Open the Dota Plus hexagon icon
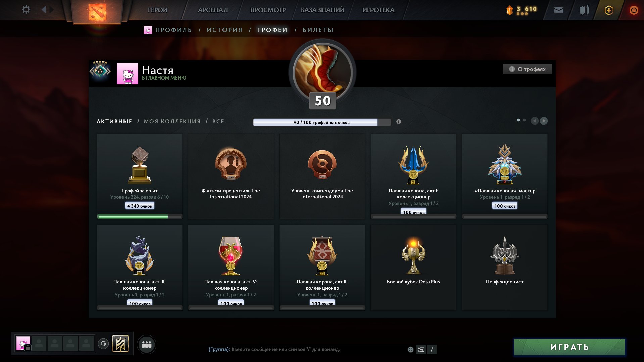The width and height of the screenshot is (644, 362). pos(609,10)
